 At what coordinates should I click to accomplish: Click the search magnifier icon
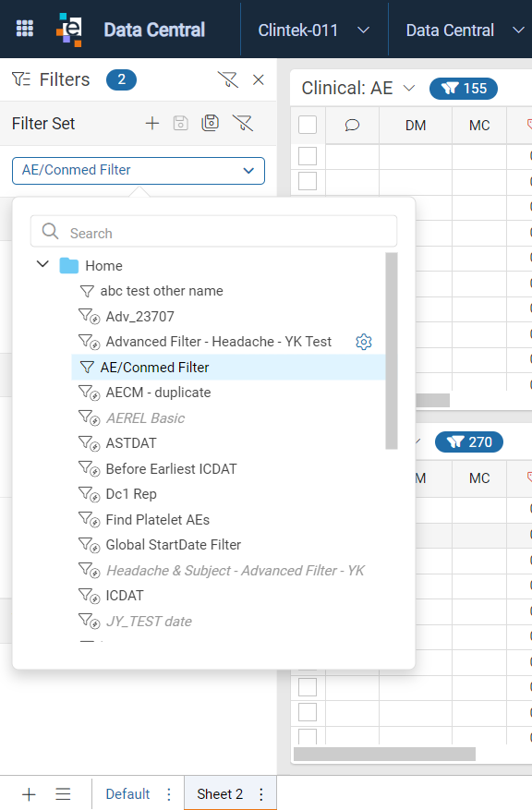click(50, 232)
